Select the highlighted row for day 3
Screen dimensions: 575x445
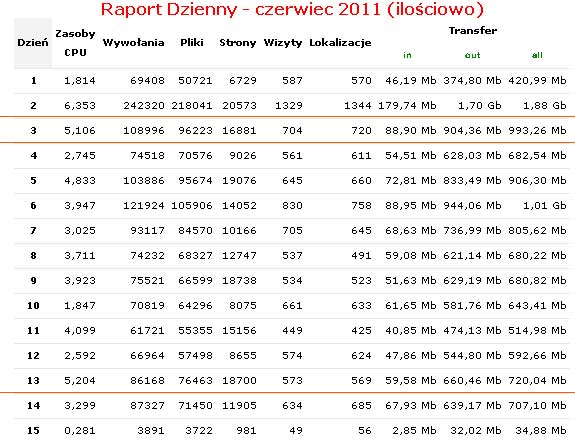pyautogui.click(x=288, y=130)
